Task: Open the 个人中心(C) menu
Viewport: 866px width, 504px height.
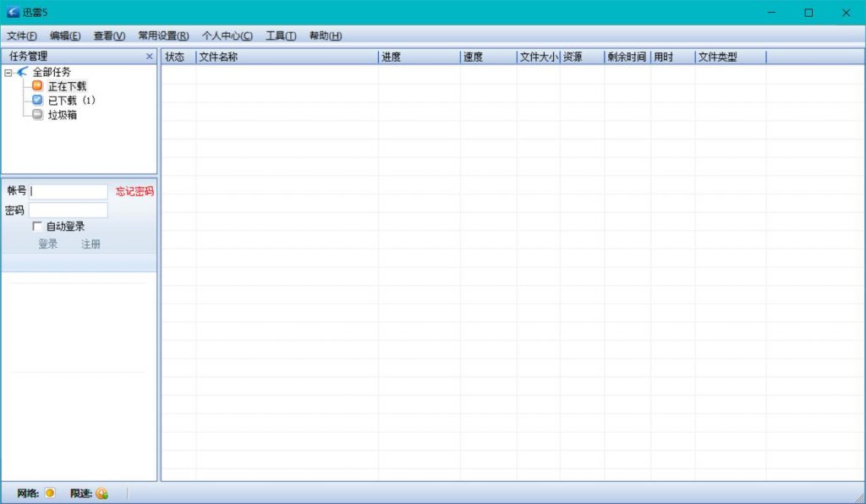Action: [227, 36]
